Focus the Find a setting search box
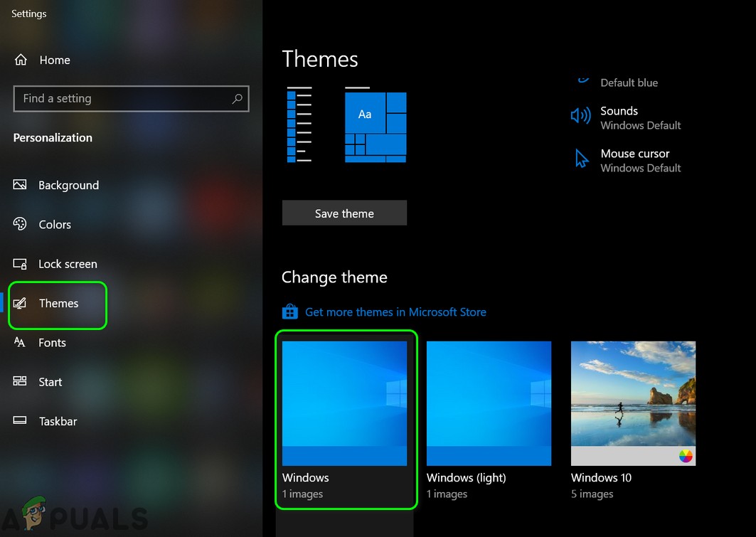The height and width of the screenshot is (537, 756). coord(131,99)
